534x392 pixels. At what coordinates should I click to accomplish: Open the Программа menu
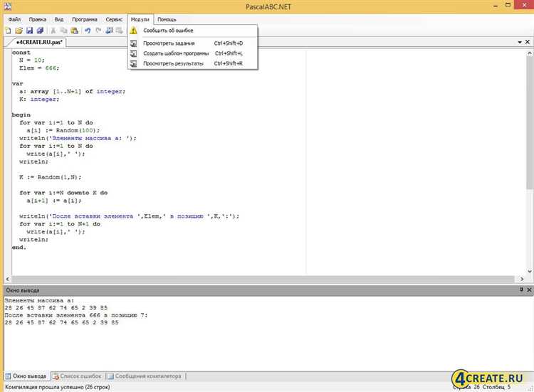(85, 19)
